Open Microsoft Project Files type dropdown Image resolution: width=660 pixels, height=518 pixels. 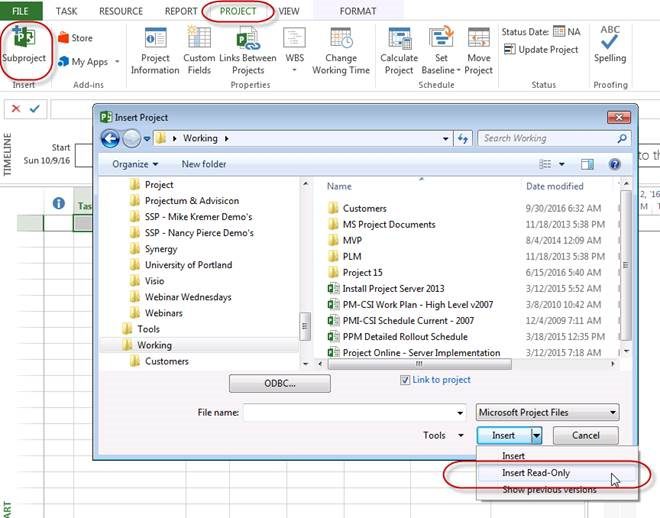547,412
